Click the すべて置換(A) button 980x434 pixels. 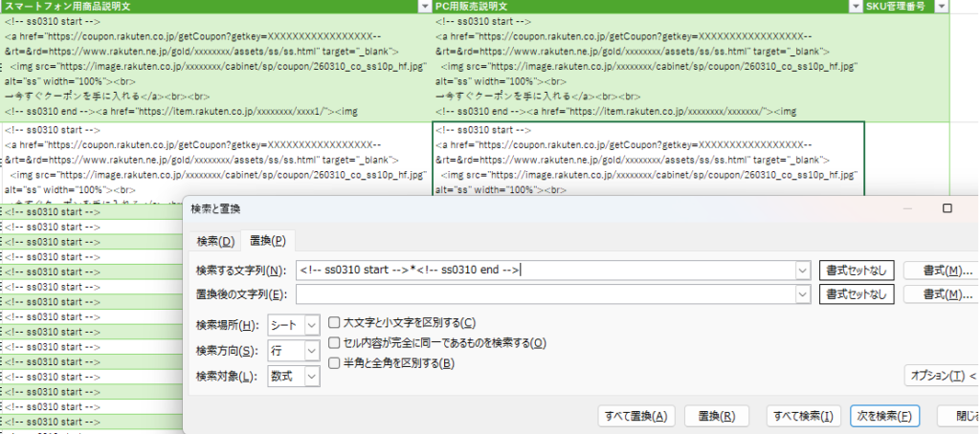[636, 416]
